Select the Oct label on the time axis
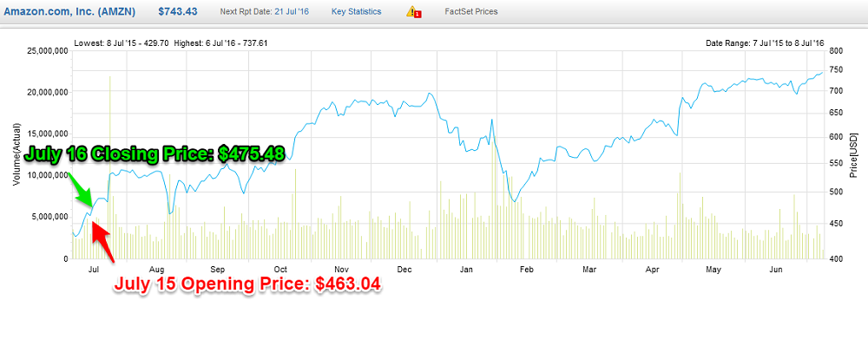 point(280,270)
